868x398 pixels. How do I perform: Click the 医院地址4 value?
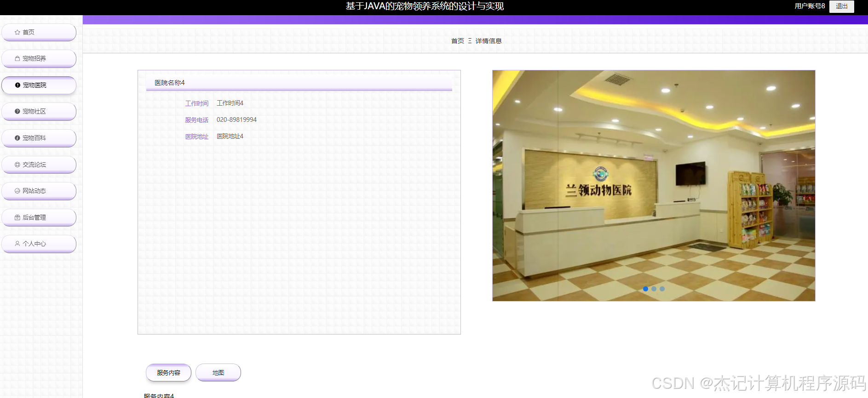[x=230, y=136]
